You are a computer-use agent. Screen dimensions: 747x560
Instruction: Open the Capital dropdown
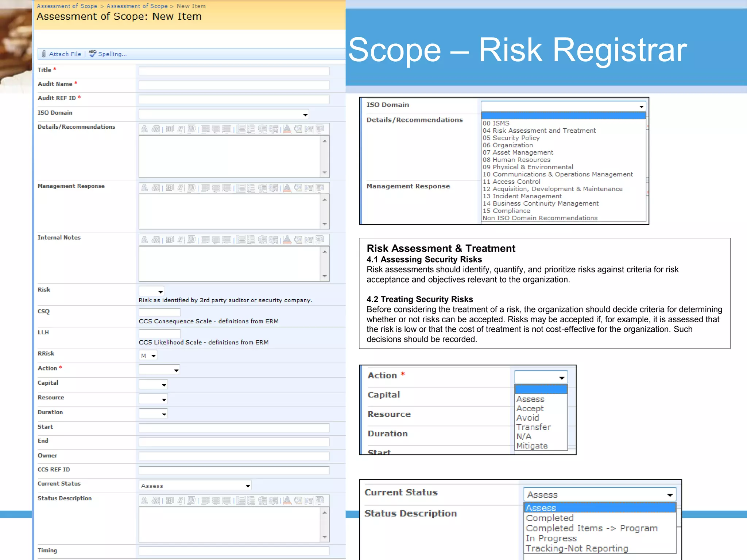pyautogui.click(x=153, y=385)
